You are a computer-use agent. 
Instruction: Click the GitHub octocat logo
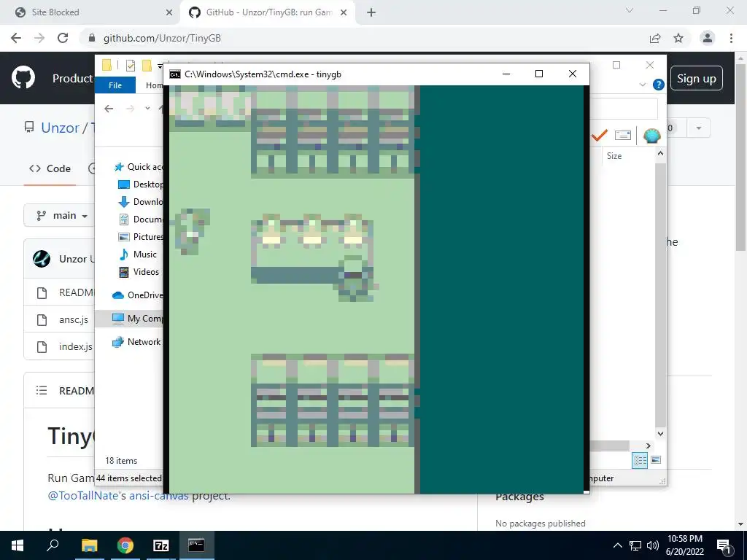23,77
